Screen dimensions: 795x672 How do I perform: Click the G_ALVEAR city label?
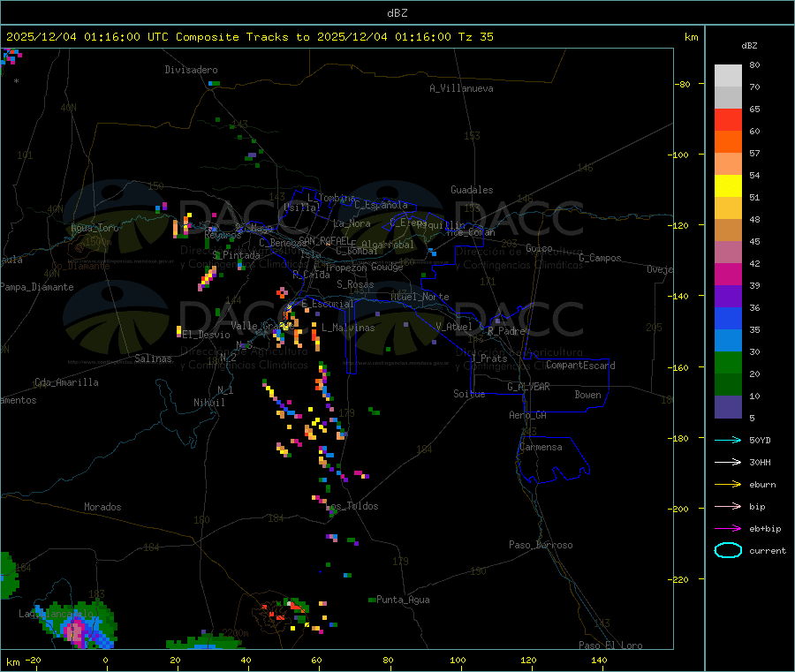[x=528, y=387]
